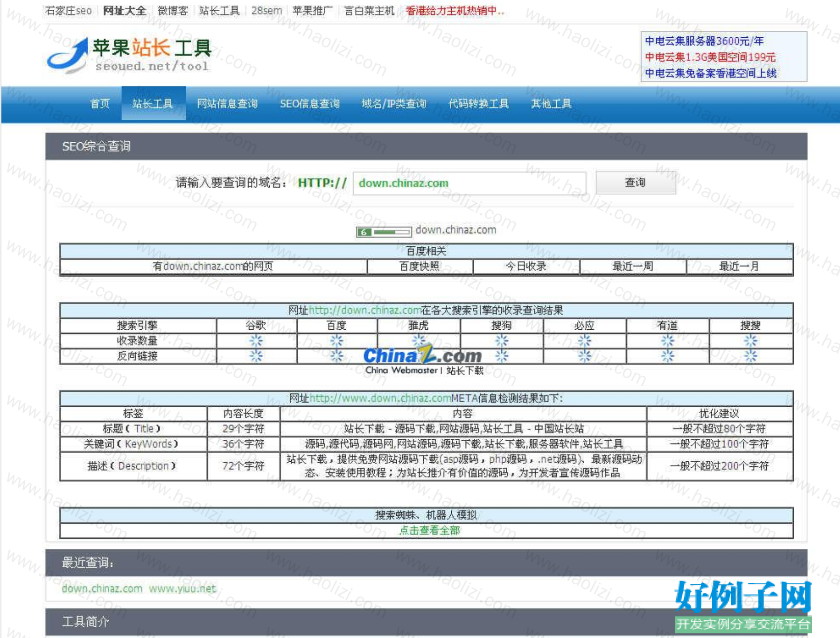Click the 最近一月 table cell
Viewport: 840px width, 638px height.
click(739, 266)
